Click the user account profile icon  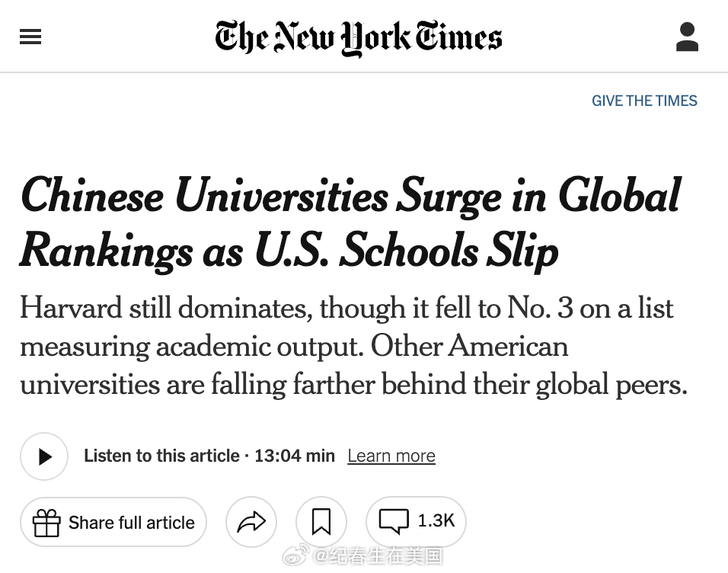(687, 36)
